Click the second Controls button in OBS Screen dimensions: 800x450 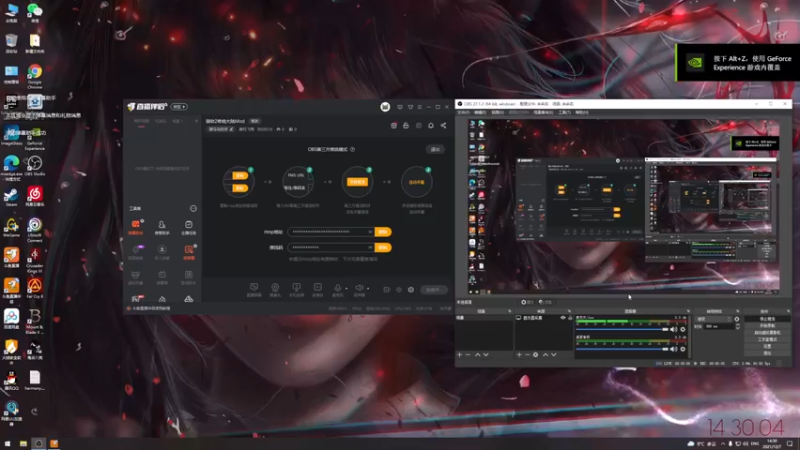click(767, 326)
